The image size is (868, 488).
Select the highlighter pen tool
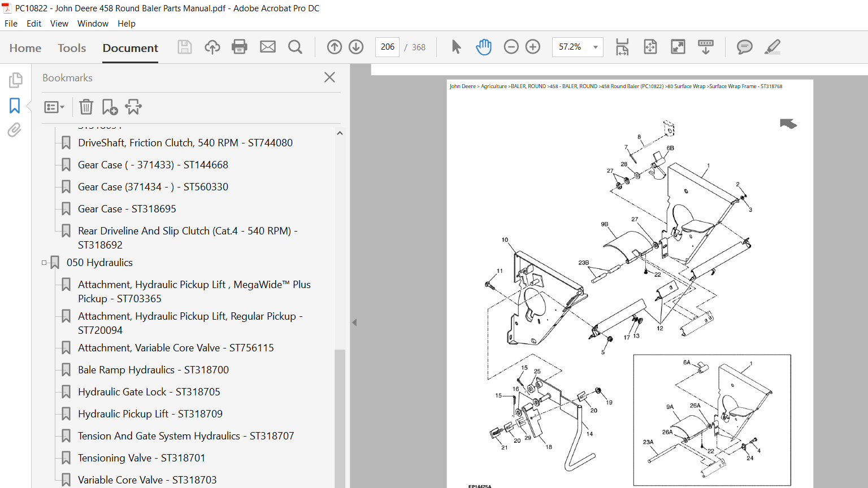coord(772,47)
